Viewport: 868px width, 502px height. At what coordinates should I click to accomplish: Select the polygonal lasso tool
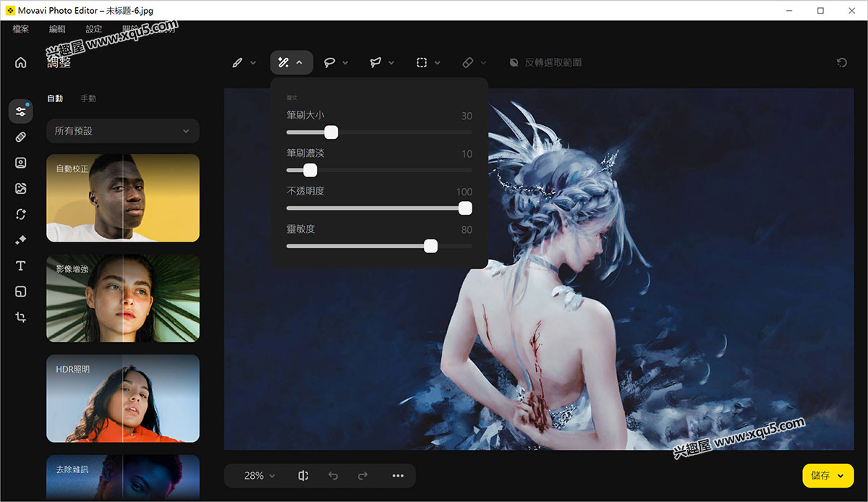(375, 63)
